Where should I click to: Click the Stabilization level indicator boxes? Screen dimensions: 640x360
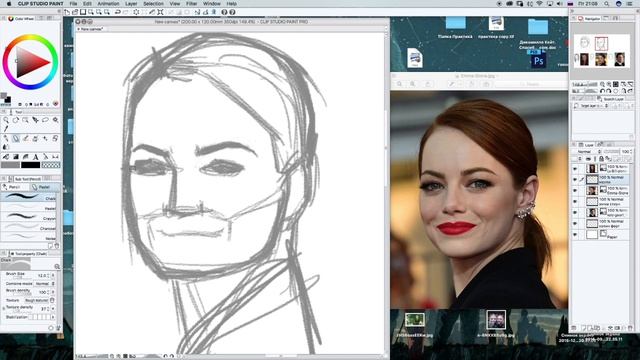pyautogui.click(x=40, y=317)
